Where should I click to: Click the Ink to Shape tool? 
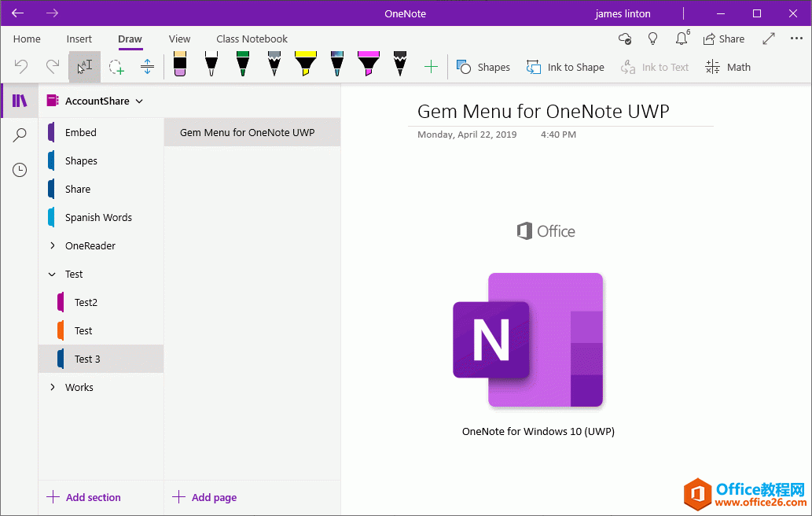click(564, 67)
